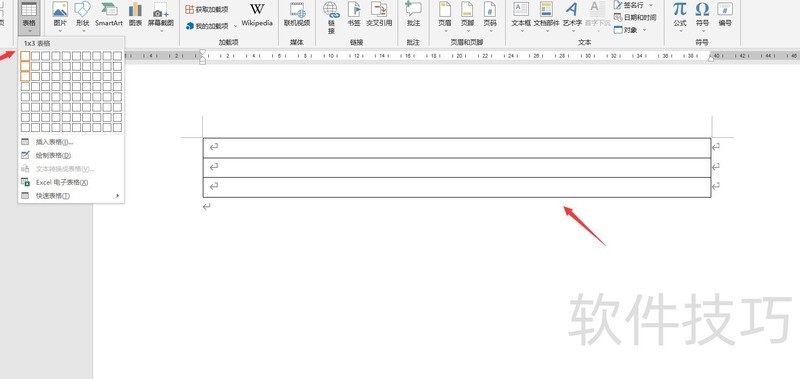The image size is (800, 379).
Task: Click the first-line indent ruler marker
Action: click(x=203, y=52)
